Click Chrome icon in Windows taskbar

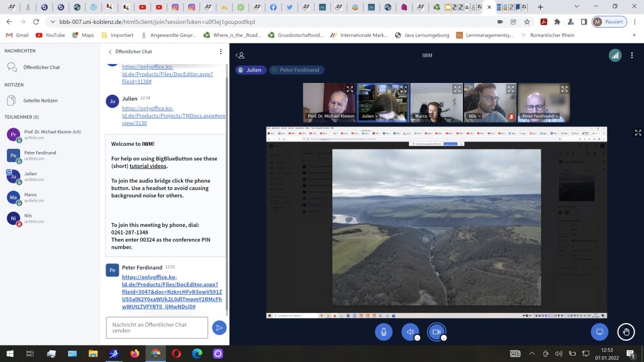point(155,354)
